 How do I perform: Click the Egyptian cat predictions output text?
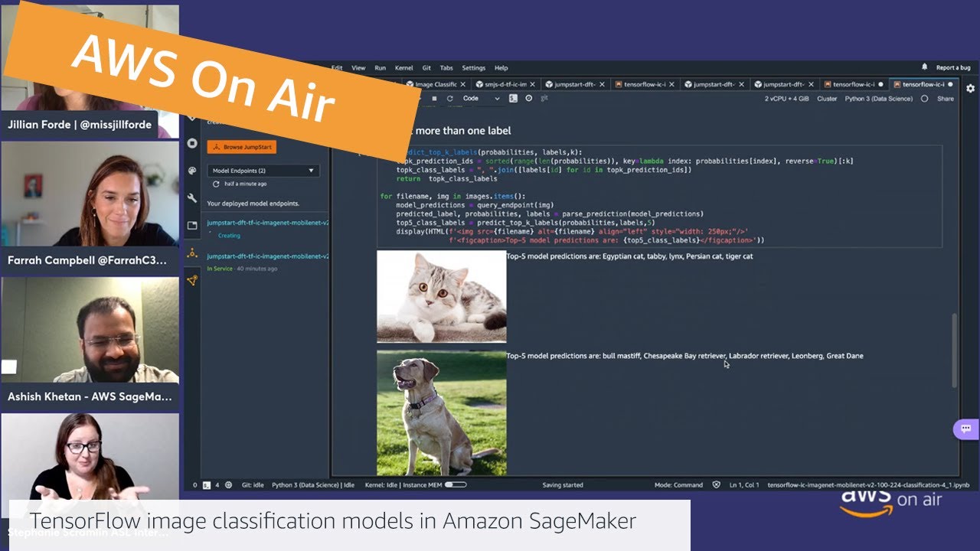(x=629, y=256)
